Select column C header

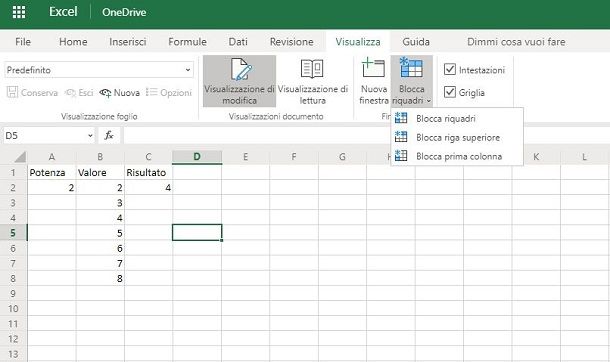point(148,157)
